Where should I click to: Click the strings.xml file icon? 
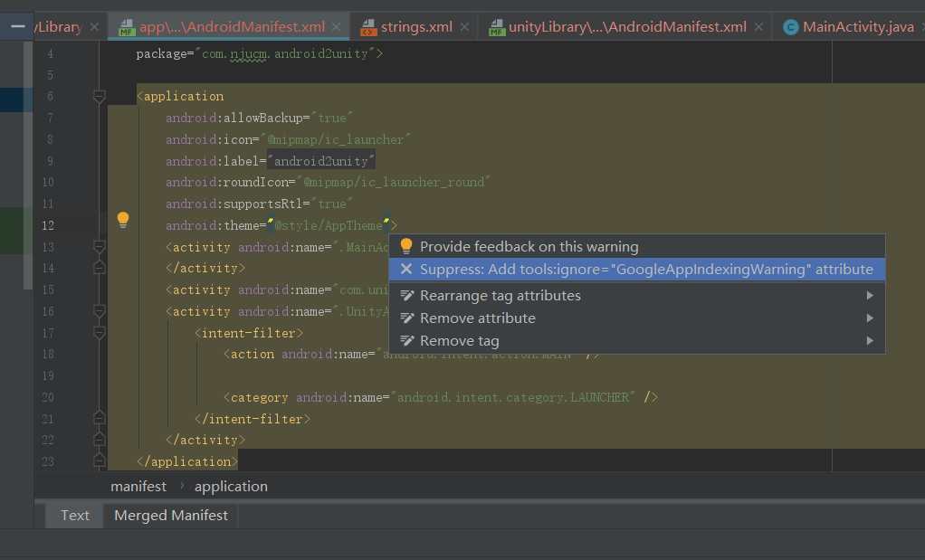[x=368, y=27]
